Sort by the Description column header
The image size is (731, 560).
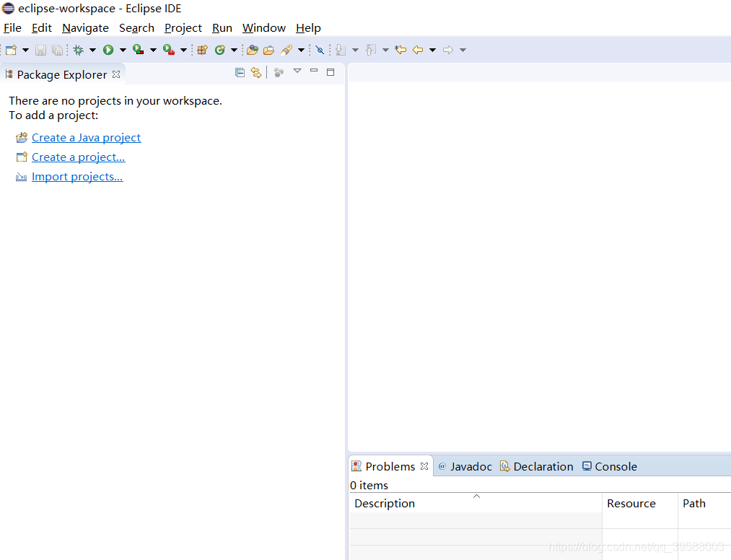coord(476,503)
